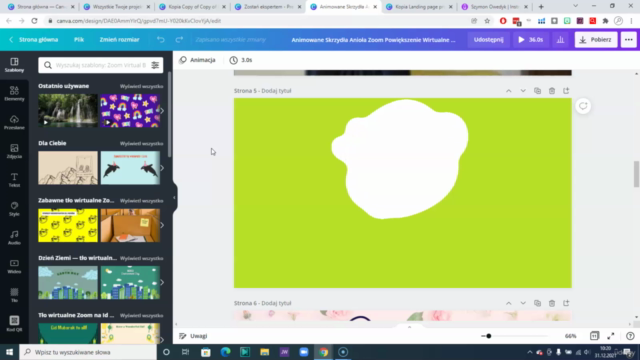The width and height of the screenshot is (640, 360).
Task: Switch to Kopia Landing page browser tab
Action: point(420,7)
